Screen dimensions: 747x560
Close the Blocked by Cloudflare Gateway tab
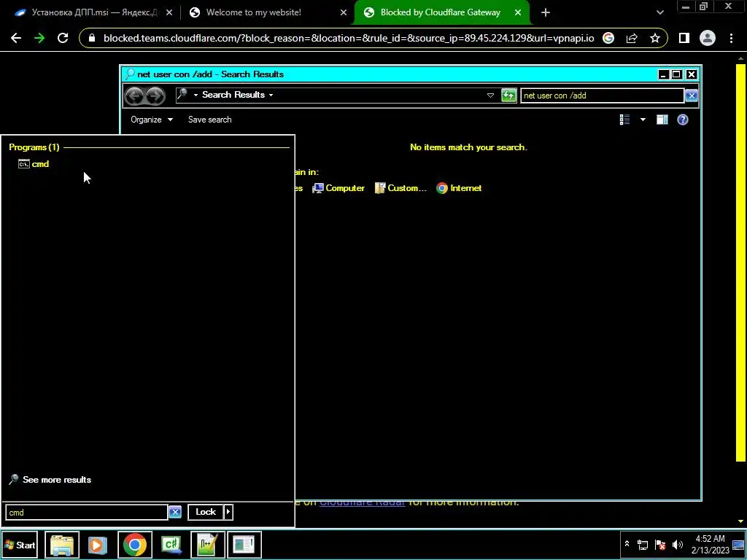pyautogui.click(x=518, y=12)
